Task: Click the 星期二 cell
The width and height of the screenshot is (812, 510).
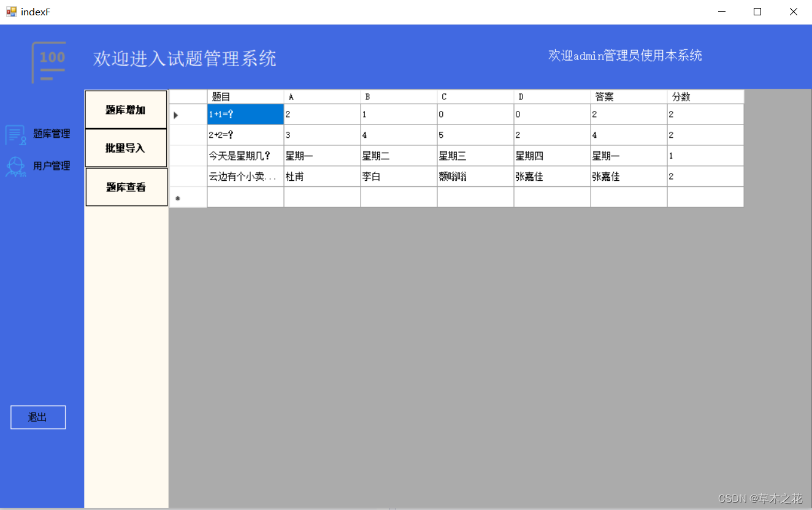Action: (399, 156)
